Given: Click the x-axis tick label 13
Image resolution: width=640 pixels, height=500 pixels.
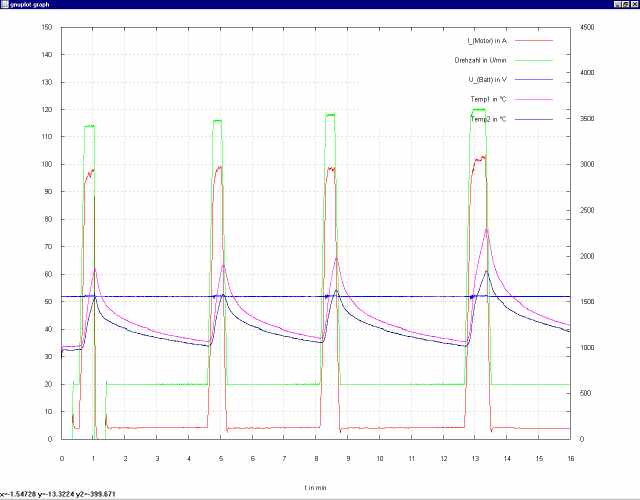Looking at the screenshot, I should point(475,459).
